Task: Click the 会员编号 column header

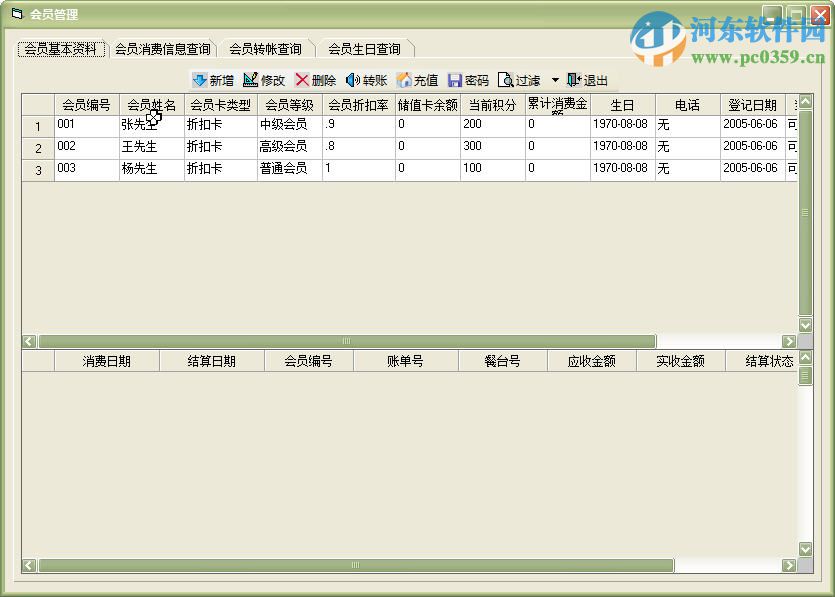Action: click(85, 104)
